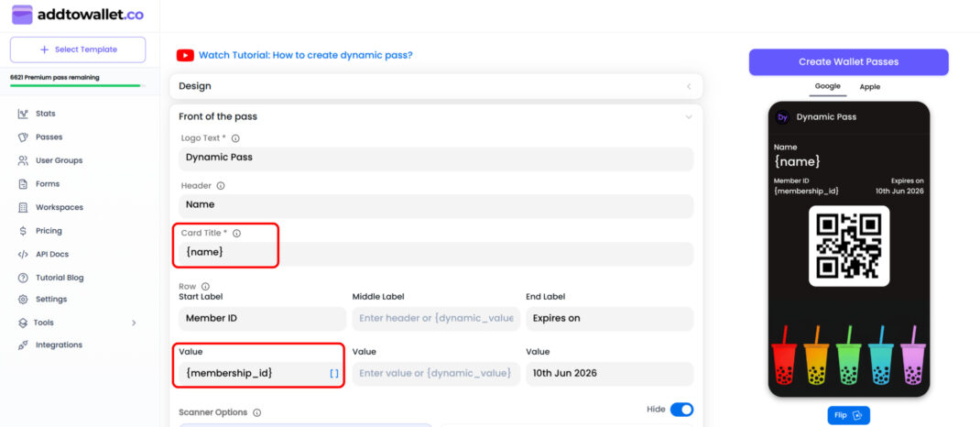Viewport: 980px width, 427px height.
Task: Click the Card Title {name} field
Action: click(436, 253)
